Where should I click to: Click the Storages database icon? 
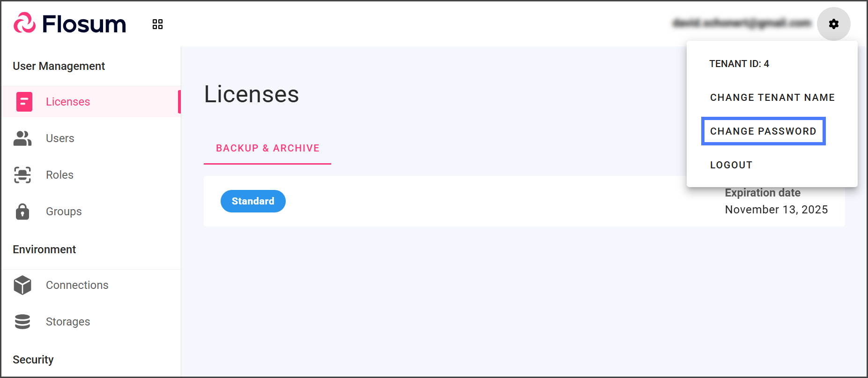click(22, 322)
